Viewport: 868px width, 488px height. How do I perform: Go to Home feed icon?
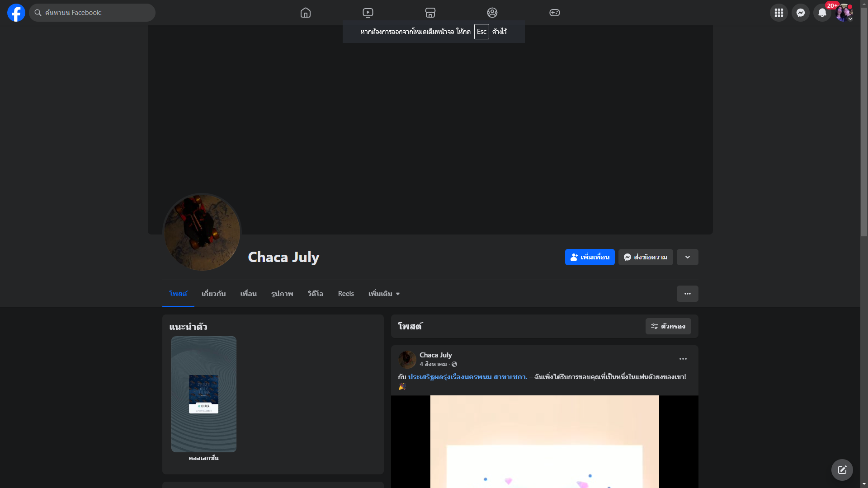pyautogui.click(x=306, y=13)
